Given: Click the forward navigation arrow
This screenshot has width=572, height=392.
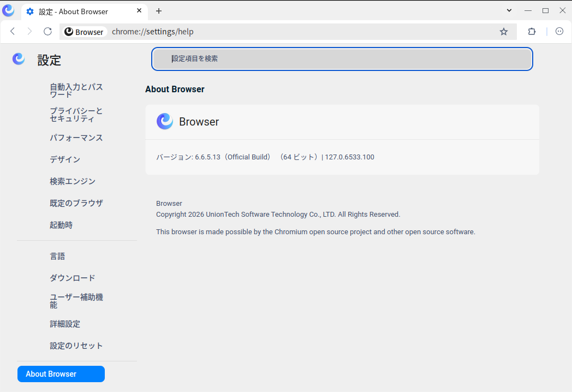Looking at the screenshot, I should pos(29,31).
